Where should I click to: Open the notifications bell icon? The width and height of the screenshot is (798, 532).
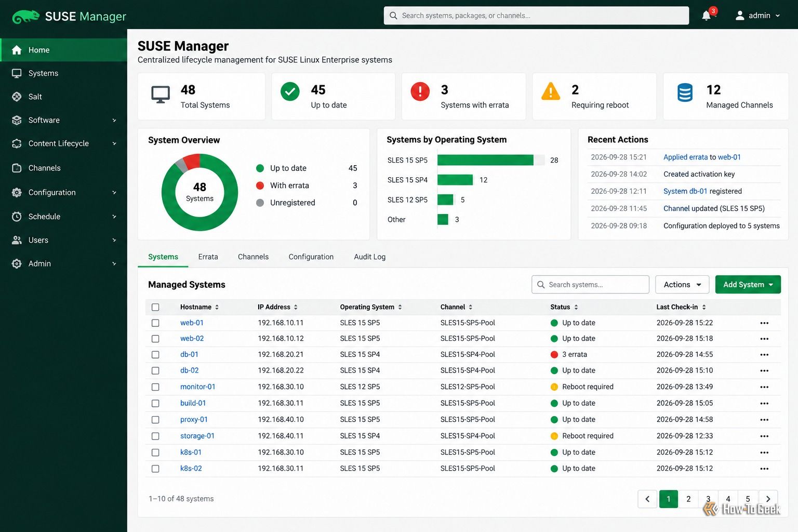click(706, 16)
